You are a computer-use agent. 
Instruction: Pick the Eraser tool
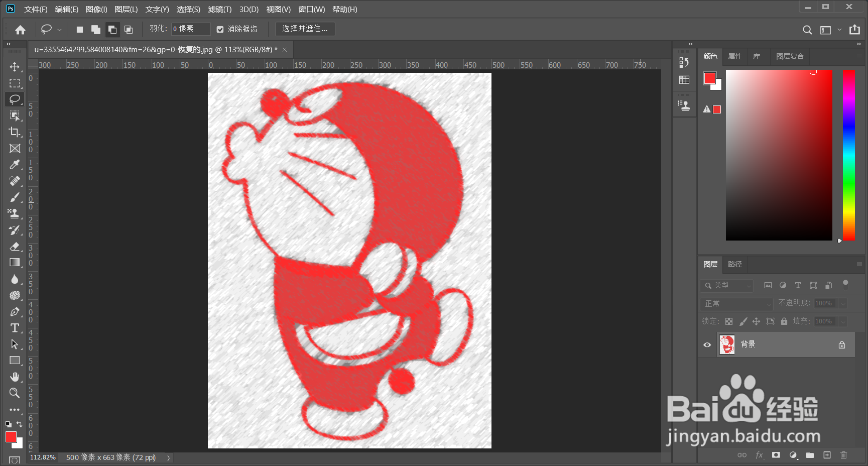coord(15,247)
